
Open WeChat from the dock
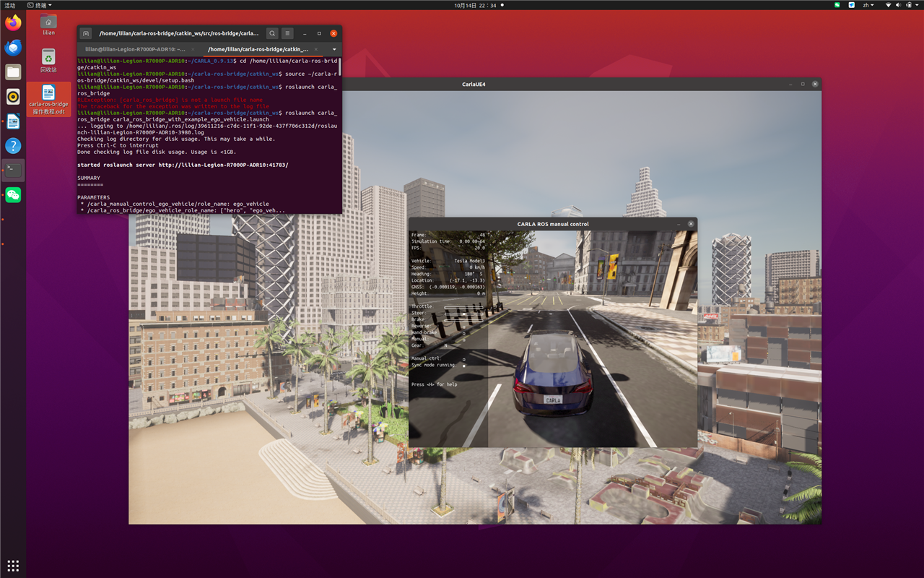point(13,195)
